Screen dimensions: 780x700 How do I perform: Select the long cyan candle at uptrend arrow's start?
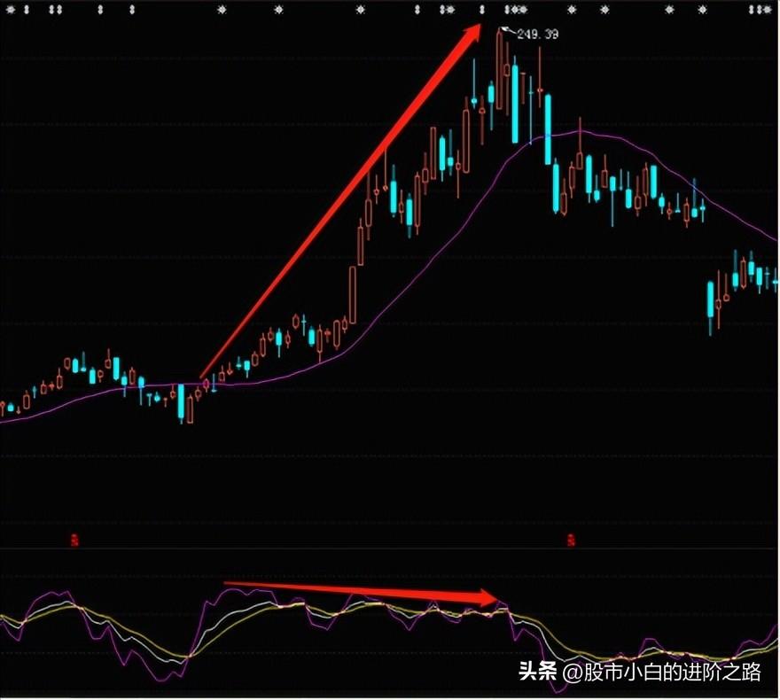point(181,403)
